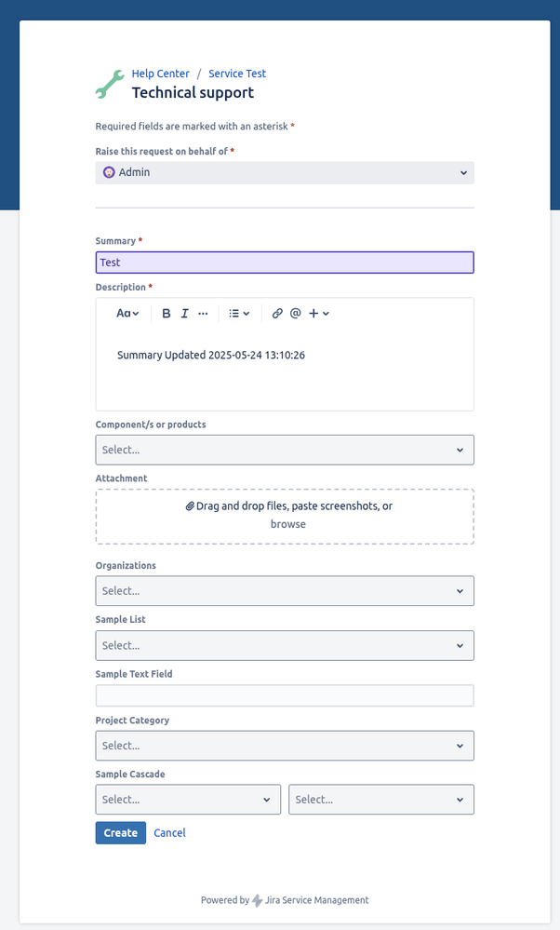560x930 pixels.
Task: Click the 'Attachment' field label
Action: [x=122, y=478]
